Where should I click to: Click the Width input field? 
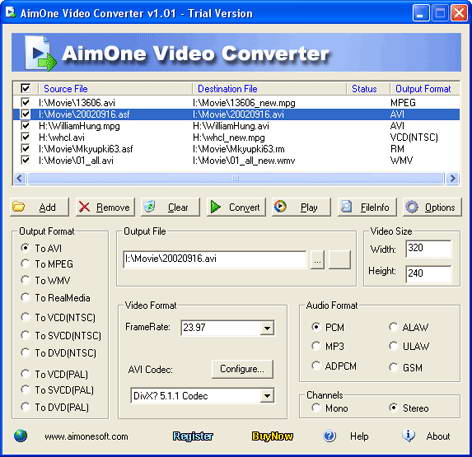click(x=428, y=248)
